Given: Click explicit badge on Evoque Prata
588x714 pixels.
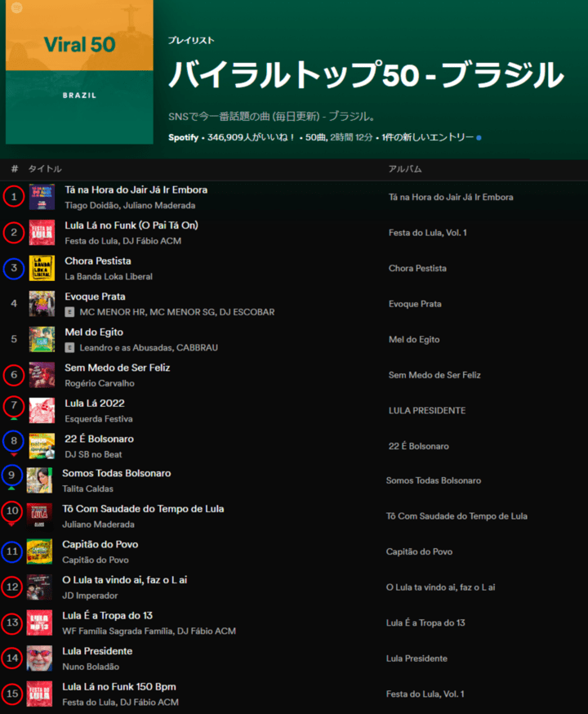Looking at the screenshot, I should (70, 312).
